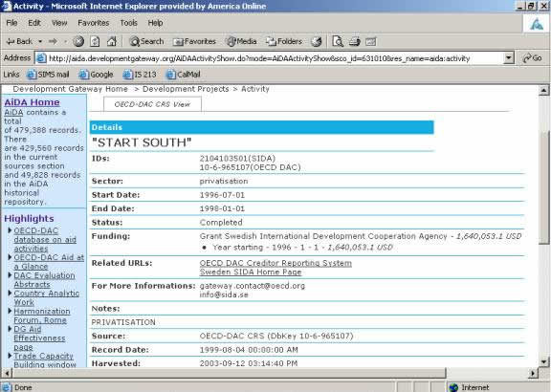Click the Internet zone status bar icon

[453, 387]
